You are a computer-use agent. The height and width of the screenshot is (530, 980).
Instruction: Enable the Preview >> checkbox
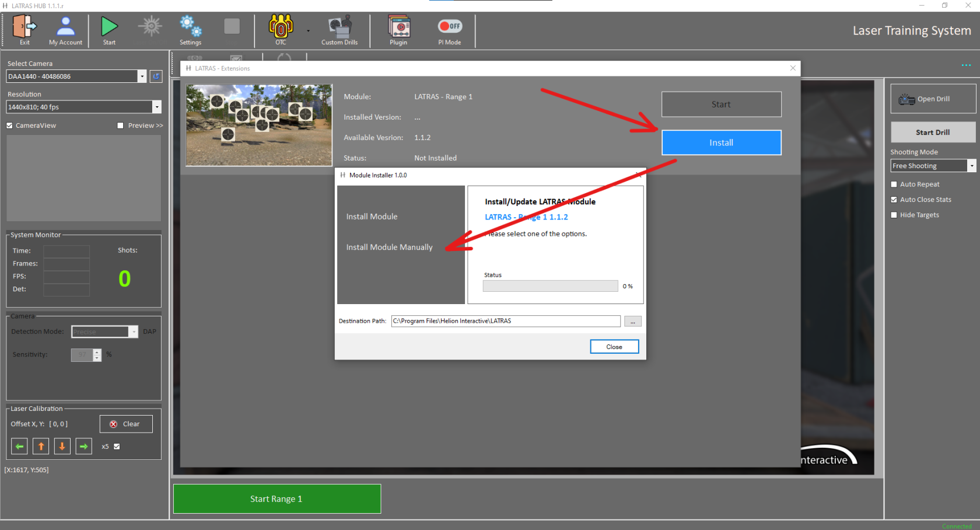pos(120,125)
